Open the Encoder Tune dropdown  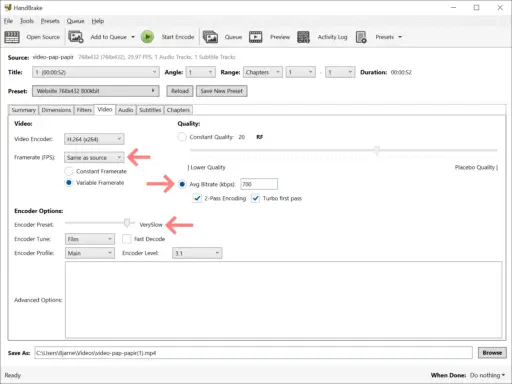click(90, 239)
